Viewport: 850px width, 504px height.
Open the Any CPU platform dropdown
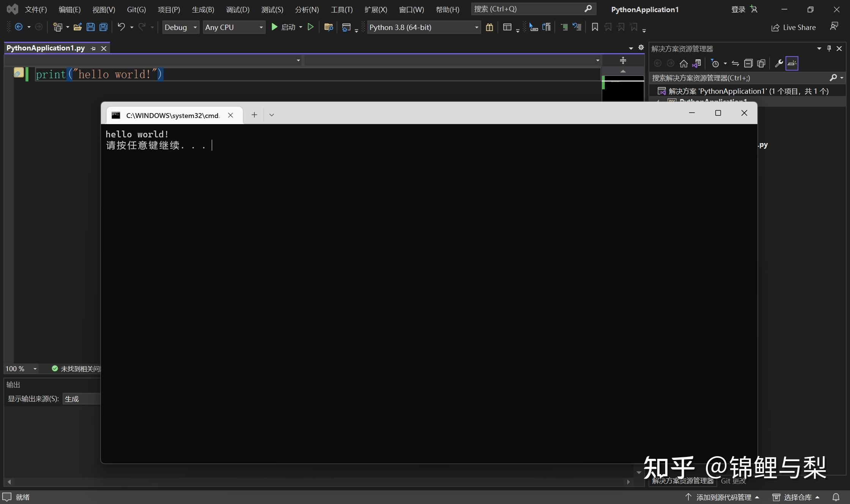[x=260, y=27]
